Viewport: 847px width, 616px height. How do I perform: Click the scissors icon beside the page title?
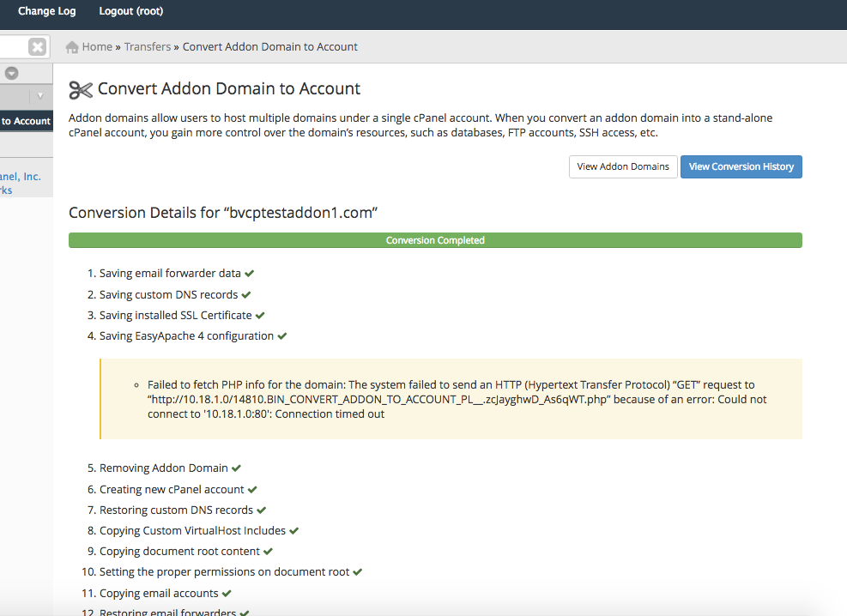pos(81,89)
